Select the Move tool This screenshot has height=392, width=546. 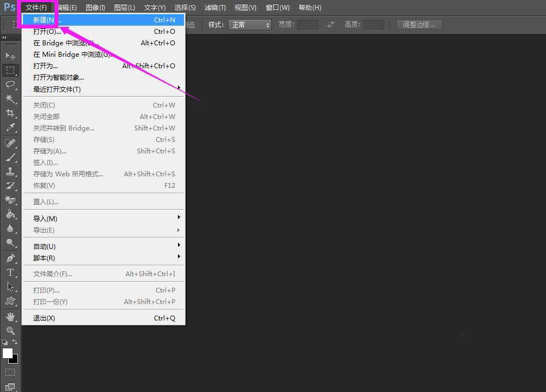pyautogui.click(x=10, y=56)
